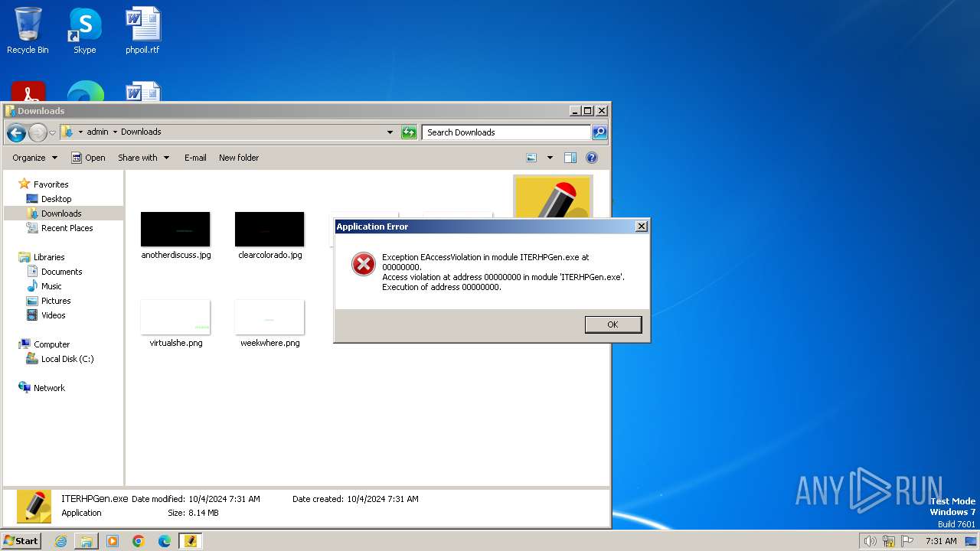Show the preview pane icon
Image resolution: width=980 pixels, height=551 pixels.
pos(570,158)
